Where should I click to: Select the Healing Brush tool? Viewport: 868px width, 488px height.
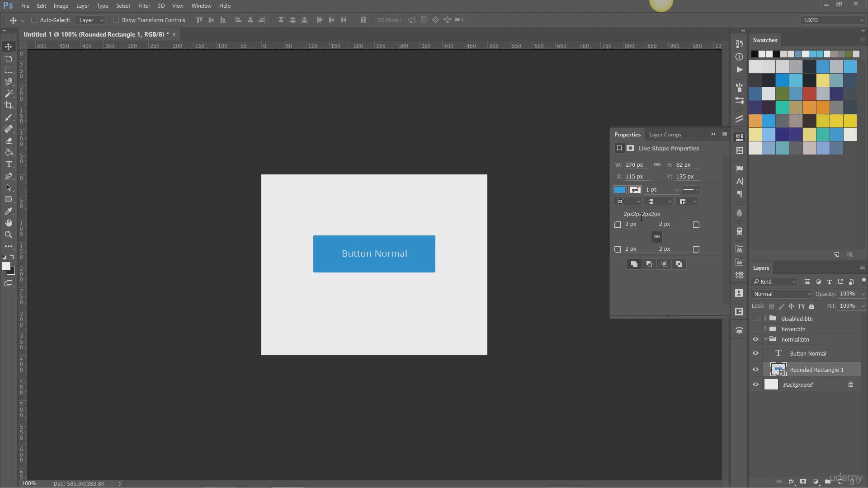click(x=9, y=129)
